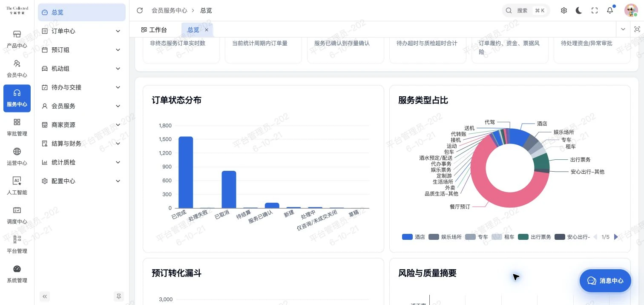Open notifications bell

pyautogui.click(x=610, y=11)
